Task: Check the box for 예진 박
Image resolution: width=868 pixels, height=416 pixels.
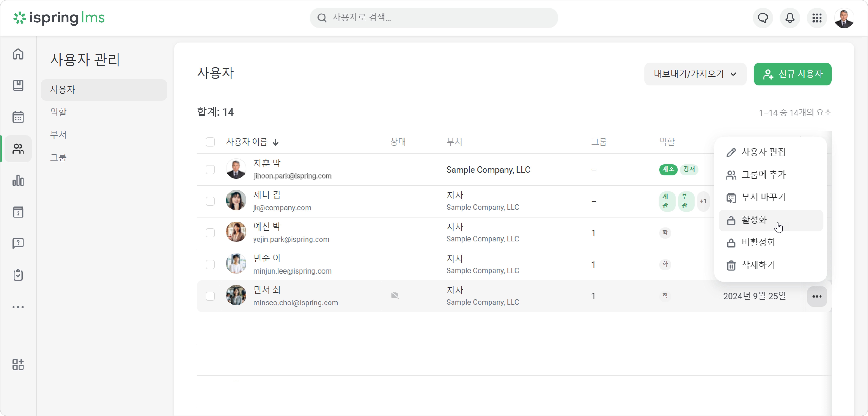Action: (x=210, y=233)
